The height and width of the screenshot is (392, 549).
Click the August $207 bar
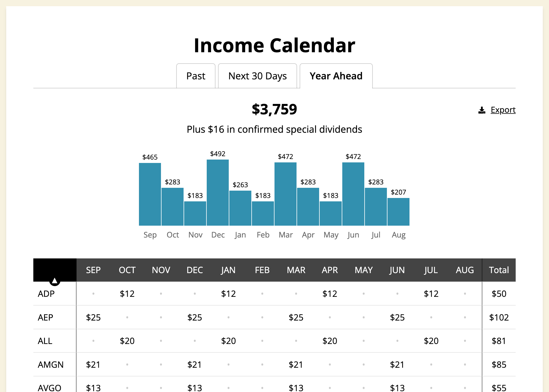click(398, 212)
